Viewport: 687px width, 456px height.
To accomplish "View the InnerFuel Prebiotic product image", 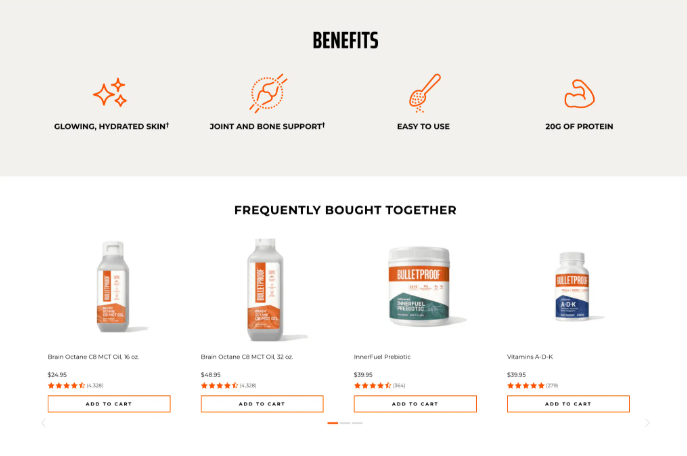I will (x=420, y=286).
